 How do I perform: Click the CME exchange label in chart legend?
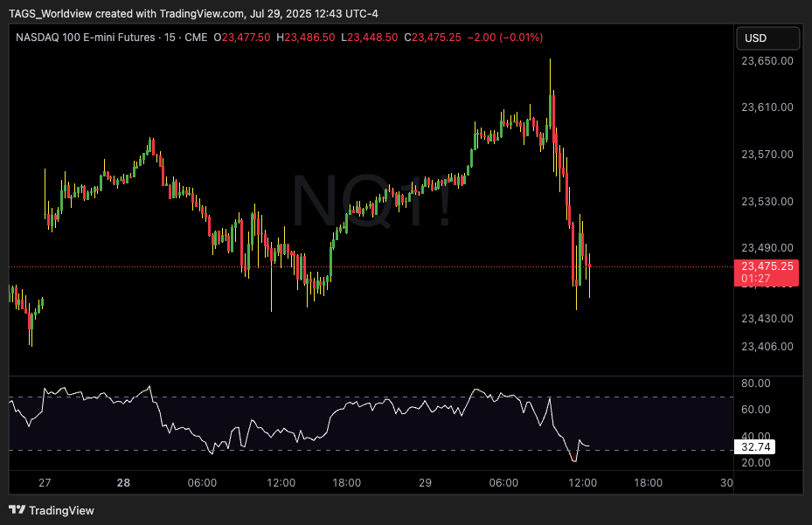[x=197, y=38]
